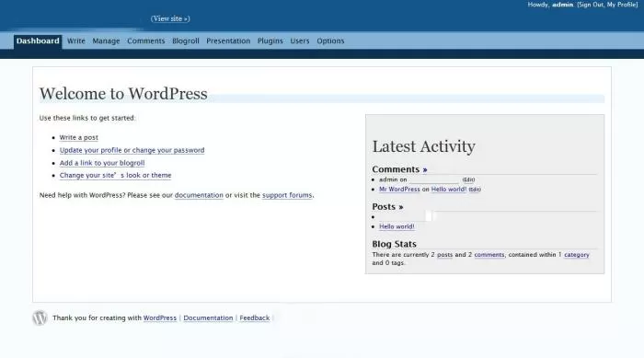Open the Comments menu item
Image resolution: width=644 pixels, height=358 pixels.
pos(145,41)
